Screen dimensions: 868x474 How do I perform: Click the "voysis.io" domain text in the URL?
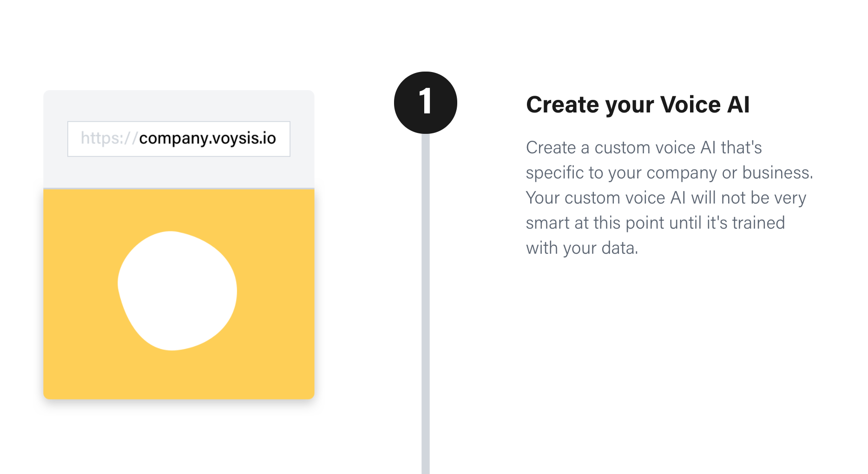click(x=244, y=138)
